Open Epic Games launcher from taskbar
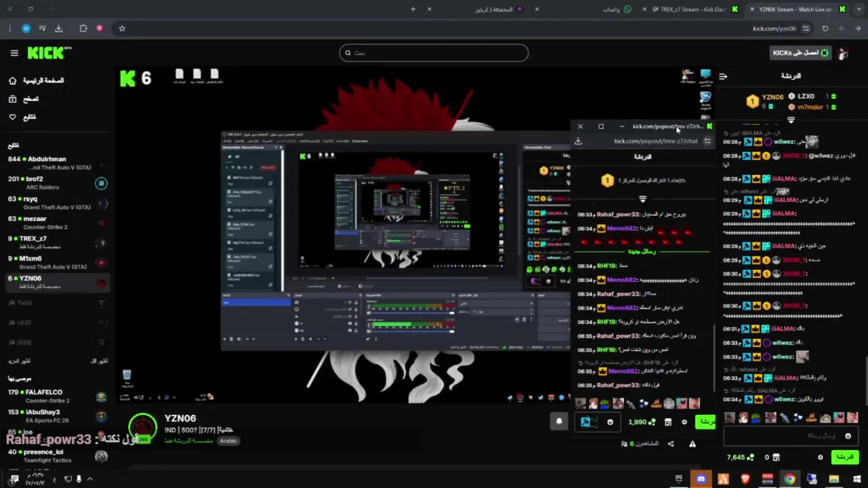Viewport: 868px width, 488px height. click(x=679, y=479)
